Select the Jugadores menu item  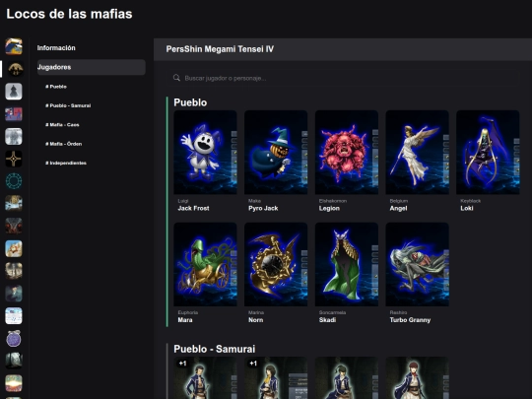(x=92, y=67)
